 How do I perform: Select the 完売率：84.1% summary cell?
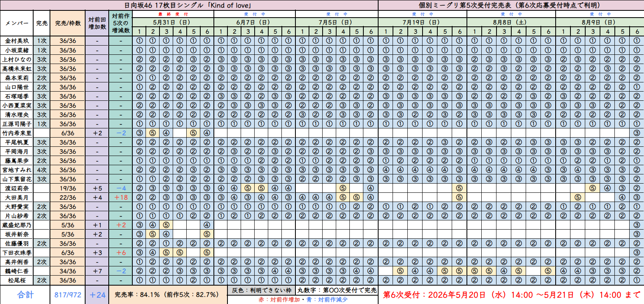coord(168,295)
